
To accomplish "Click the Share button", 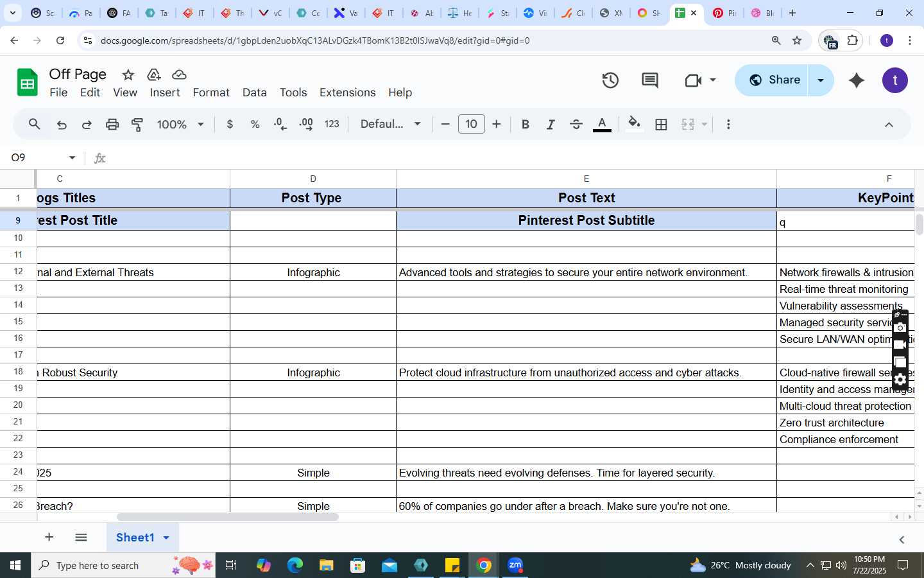I will (x=771, y=80).
